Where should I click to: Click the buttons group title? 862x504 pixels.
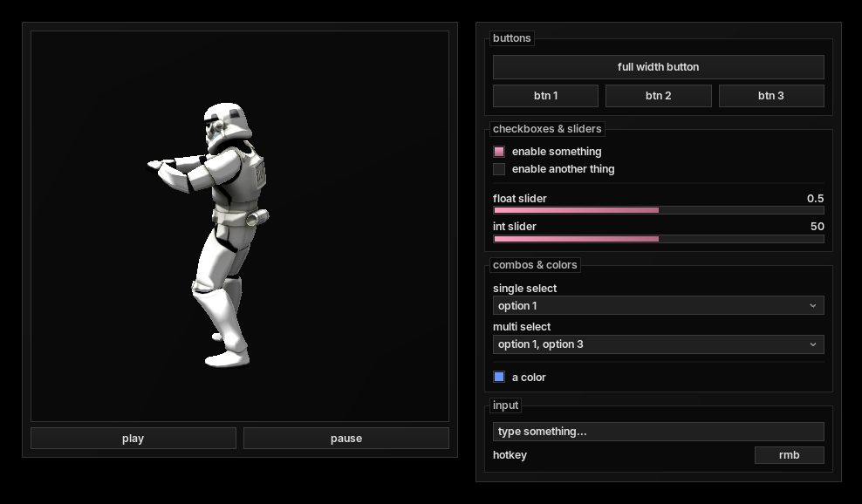tap(512, 37)
